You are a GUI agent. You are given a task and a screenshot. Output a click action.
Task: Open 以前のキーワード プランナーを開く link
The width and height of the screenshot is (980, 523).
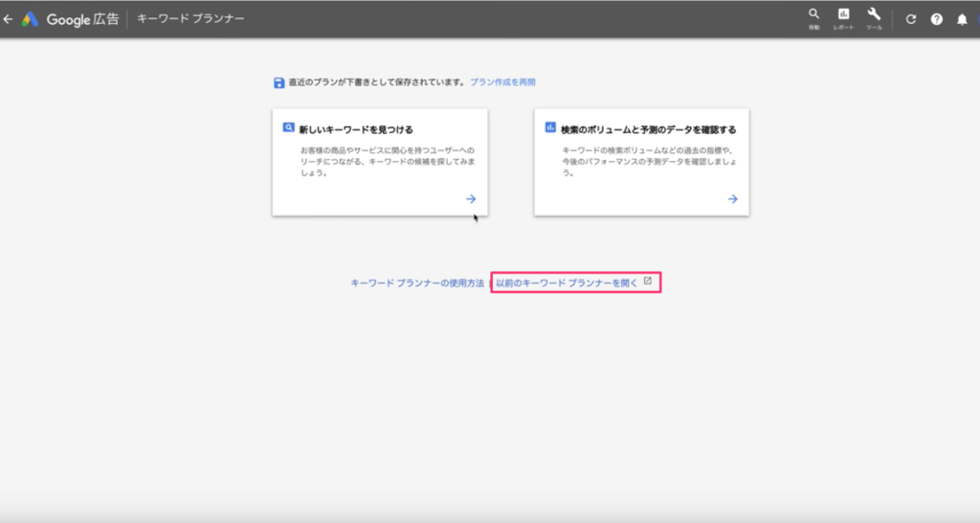coord(567,284)
